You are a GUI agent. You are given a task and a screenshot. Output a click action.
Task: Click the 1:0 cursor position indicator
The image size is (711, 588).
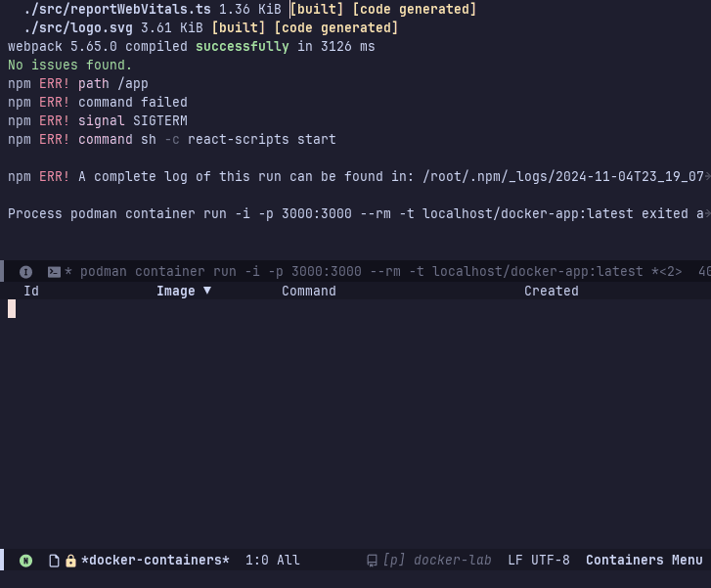click(x=256, y=561)
